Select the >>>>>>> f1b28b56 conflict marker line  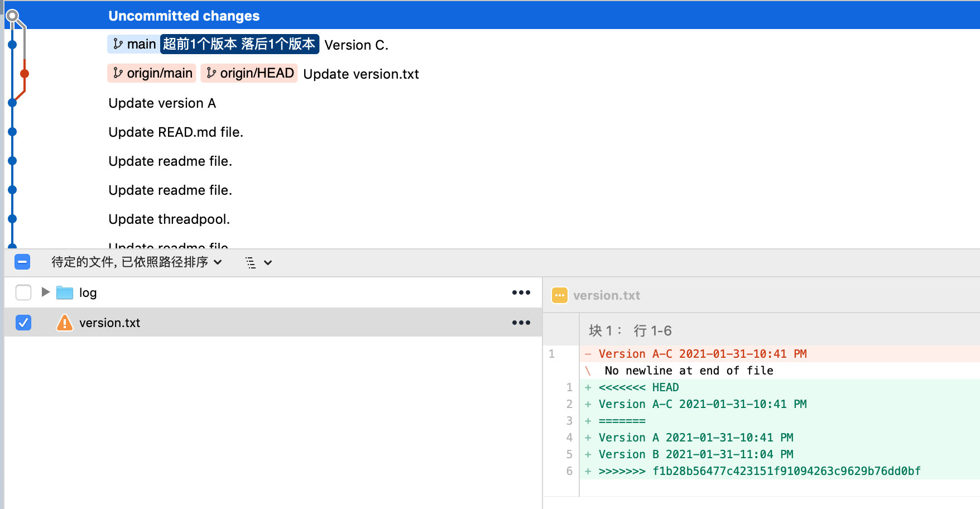[x=780, y=471]
